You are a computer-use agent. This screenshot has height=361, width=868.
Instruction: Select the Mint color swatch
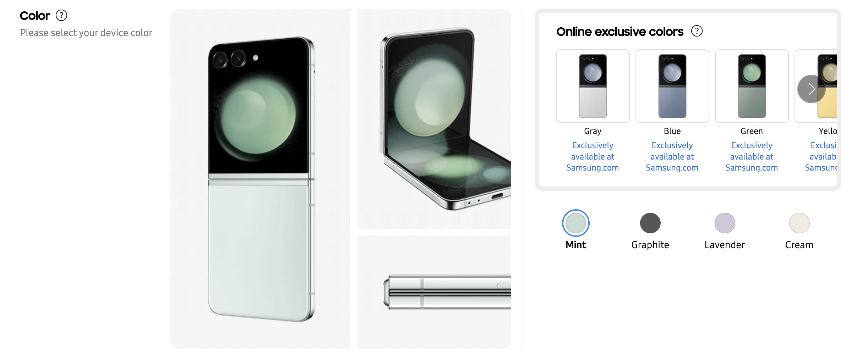(575, 223)
